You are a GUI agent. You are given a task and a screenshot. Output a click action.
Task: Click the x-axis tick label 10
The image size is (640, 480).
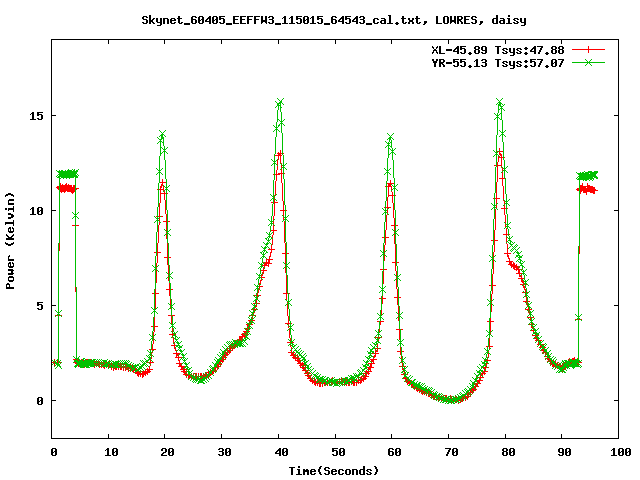click(x=111, y=452)
